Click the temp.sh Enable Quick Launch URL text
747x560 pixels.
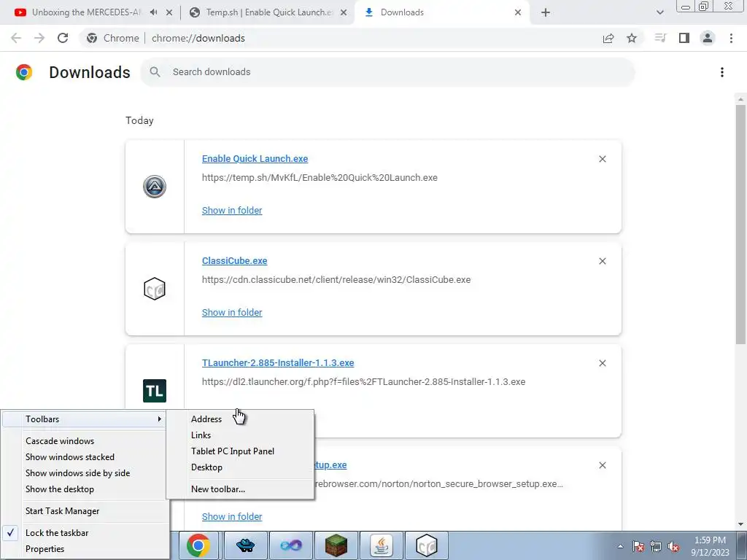[320, 178]
